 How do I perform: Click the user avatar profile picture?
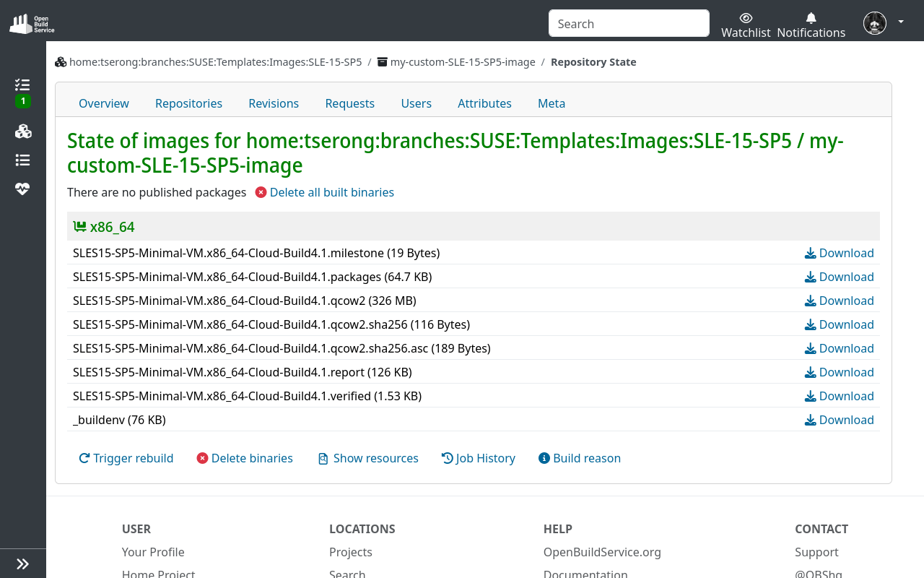tap(874, 22)
